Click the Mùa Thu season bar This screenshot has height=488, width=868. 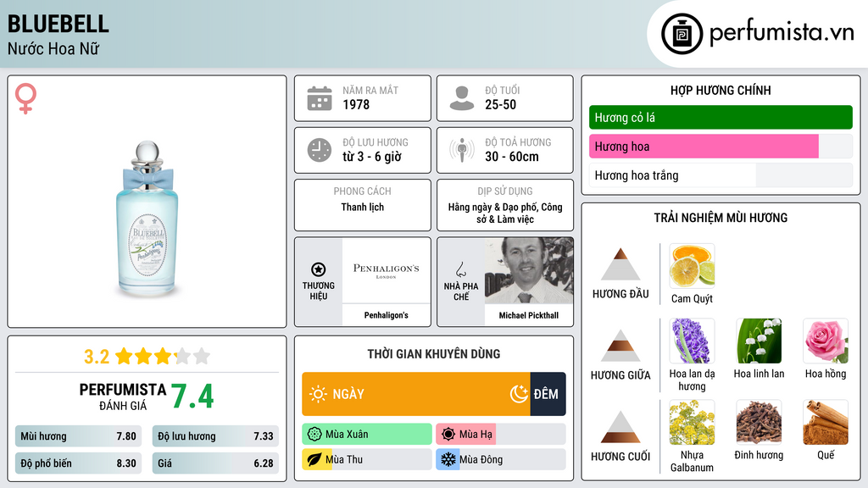(x=367, y=460)
